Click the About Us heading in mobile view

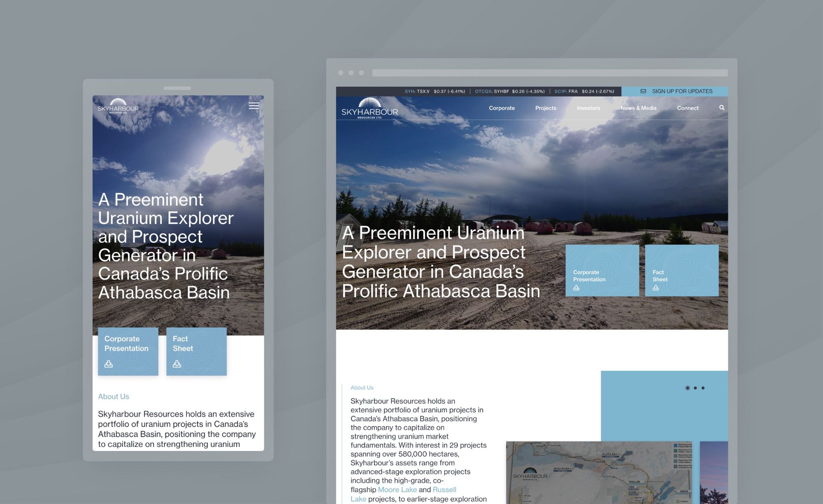[x=114, y=397]
